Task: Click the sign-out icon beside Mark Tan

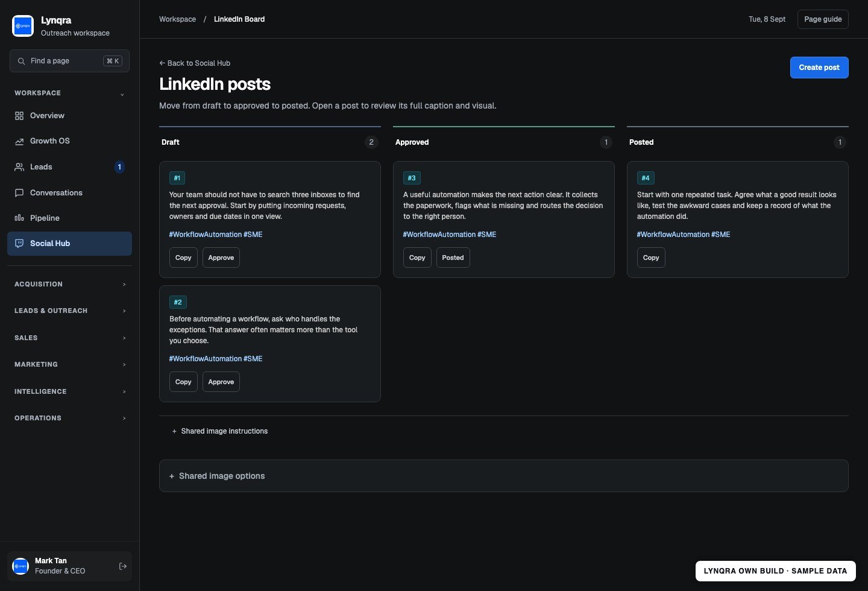Action: click(x=123, y=566)
